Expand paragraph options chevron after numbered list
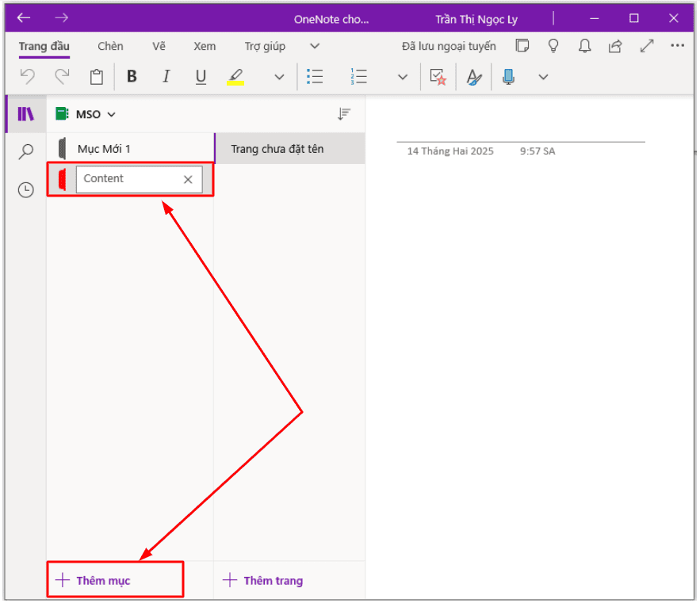700x603 pixels. tap(403, 77)
